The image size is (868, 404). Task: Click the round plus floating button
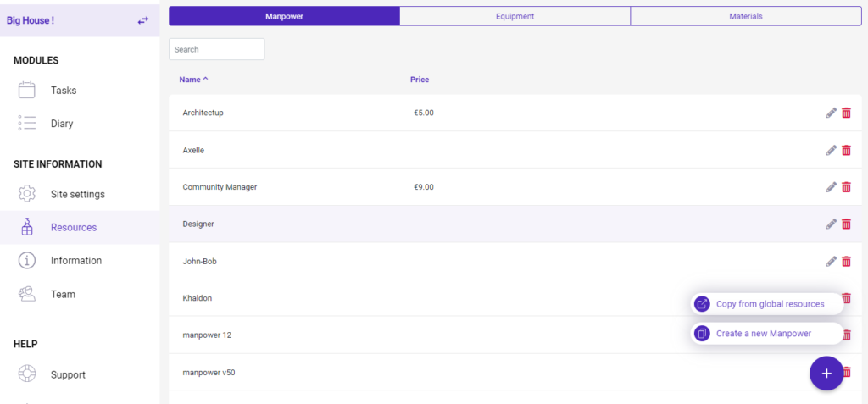pyautogui.click(x=826, y=374)
